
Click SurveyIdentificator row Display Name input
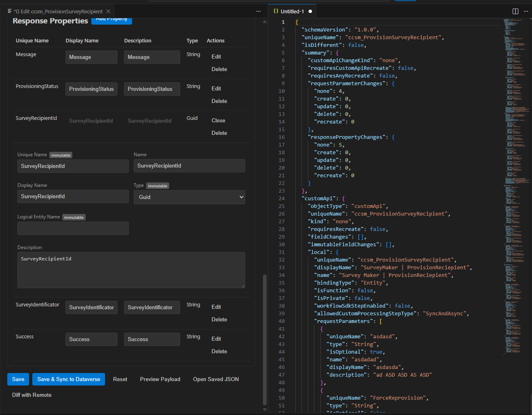pos(91,307)
